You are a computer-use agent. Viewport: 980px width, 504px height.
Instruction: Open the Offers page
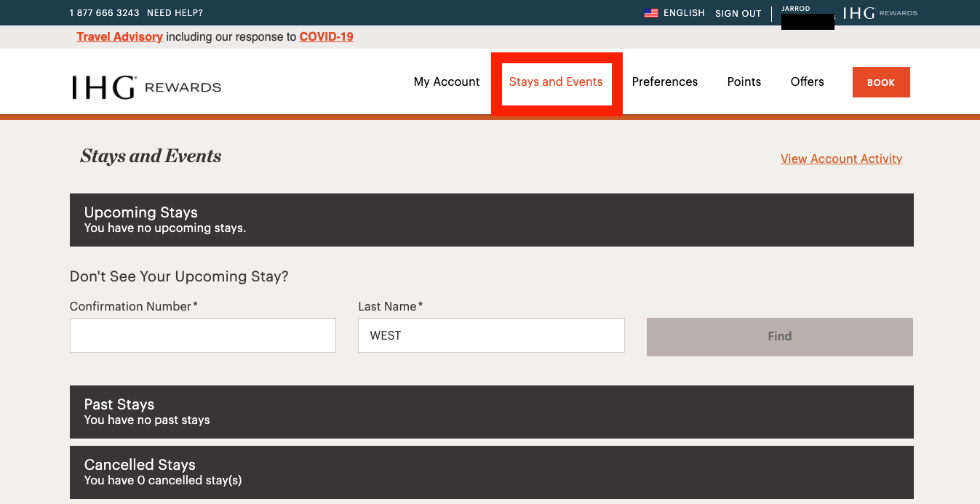point(808,82)
